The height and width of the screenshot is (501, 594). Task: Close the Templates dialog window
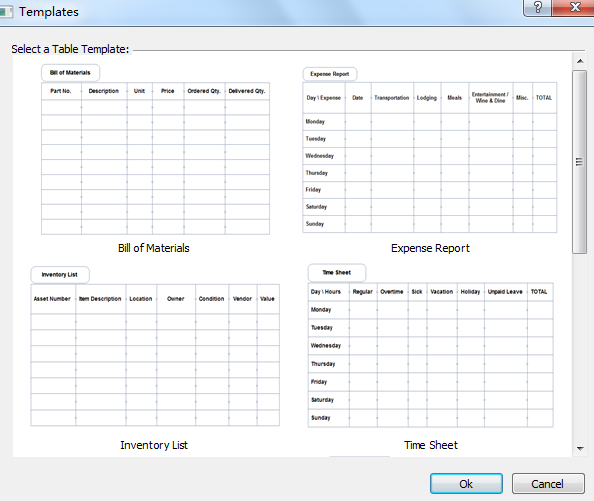[x=574, y=8]
